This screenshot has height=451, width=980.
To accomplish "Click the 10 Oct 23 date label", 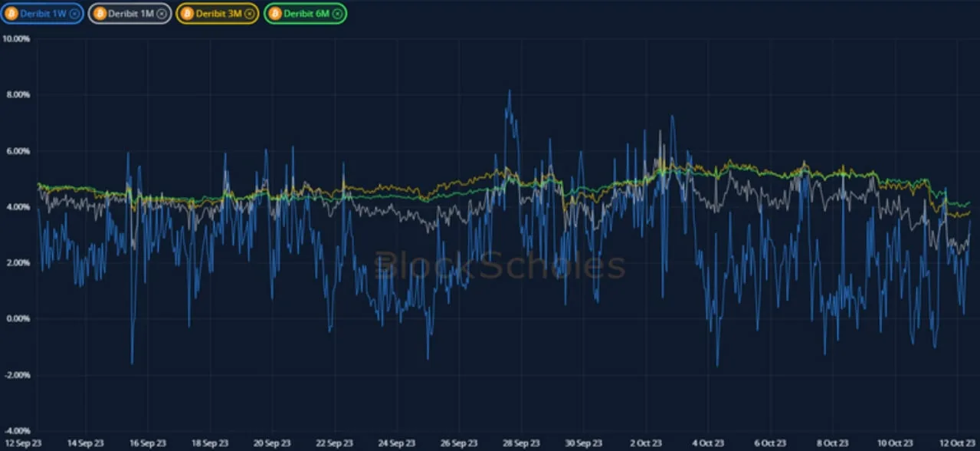I will coord(895,443).
